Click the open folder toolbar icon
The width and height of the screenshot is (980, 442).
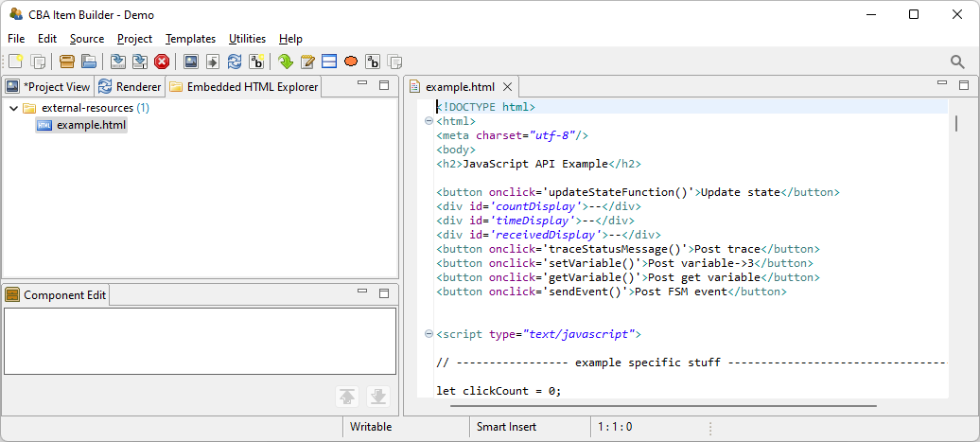pos(88,62)
